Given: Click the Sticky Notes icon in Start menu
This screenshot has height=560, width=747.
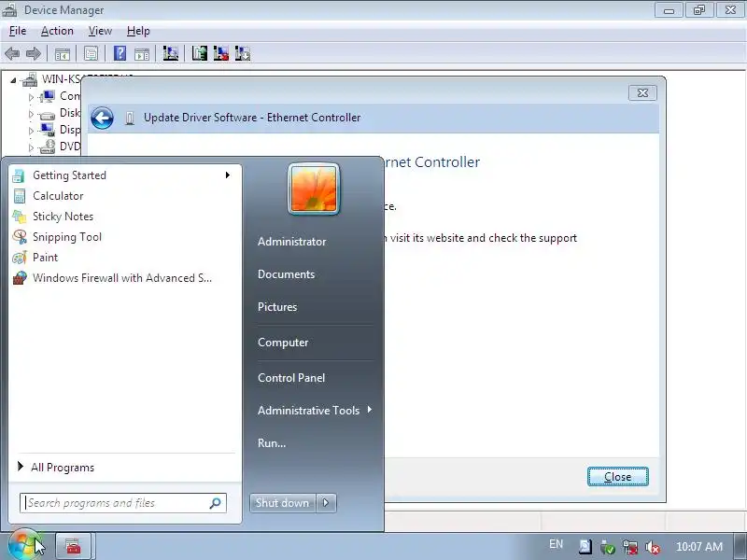Looking at the screenshot, I should [x=19, y=217].
